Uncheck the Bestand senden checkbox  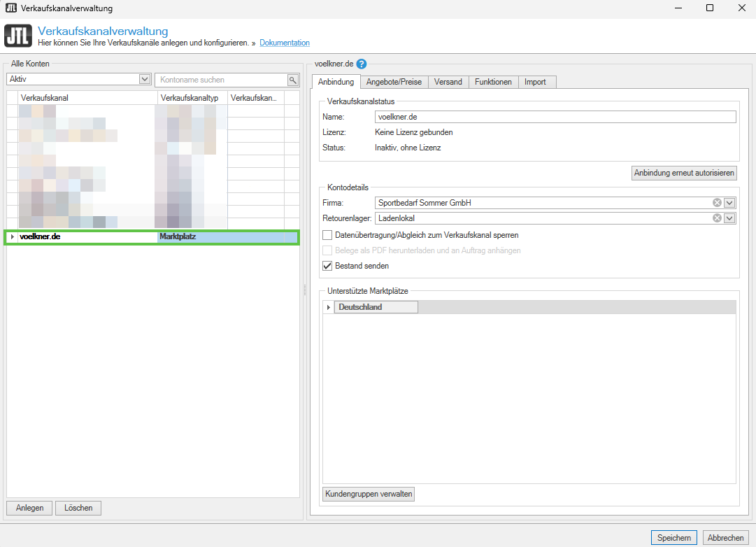[x=327, y=266]
